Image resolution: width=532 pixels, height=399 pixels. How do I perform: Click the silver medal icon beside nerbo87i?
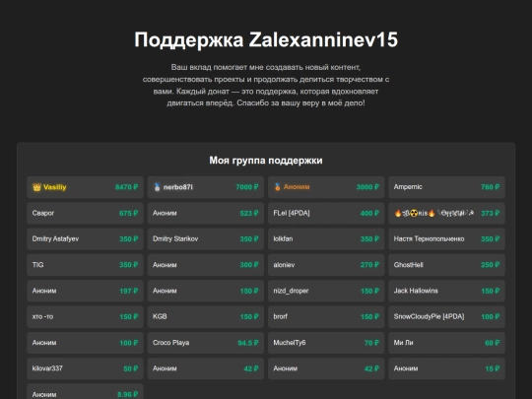[157, 187]
